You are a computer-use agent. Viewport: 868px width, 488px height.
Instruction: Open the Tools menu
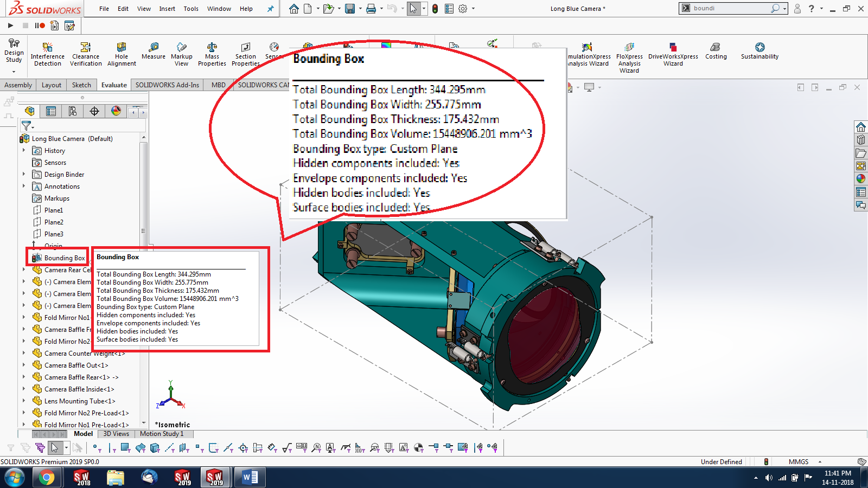[191, 9]
